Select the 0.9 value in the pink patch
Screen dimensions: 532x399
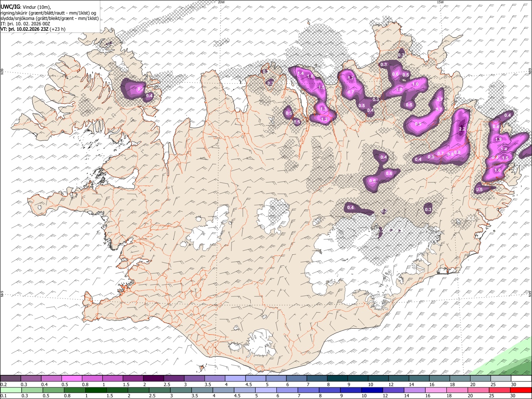point(418,124)
